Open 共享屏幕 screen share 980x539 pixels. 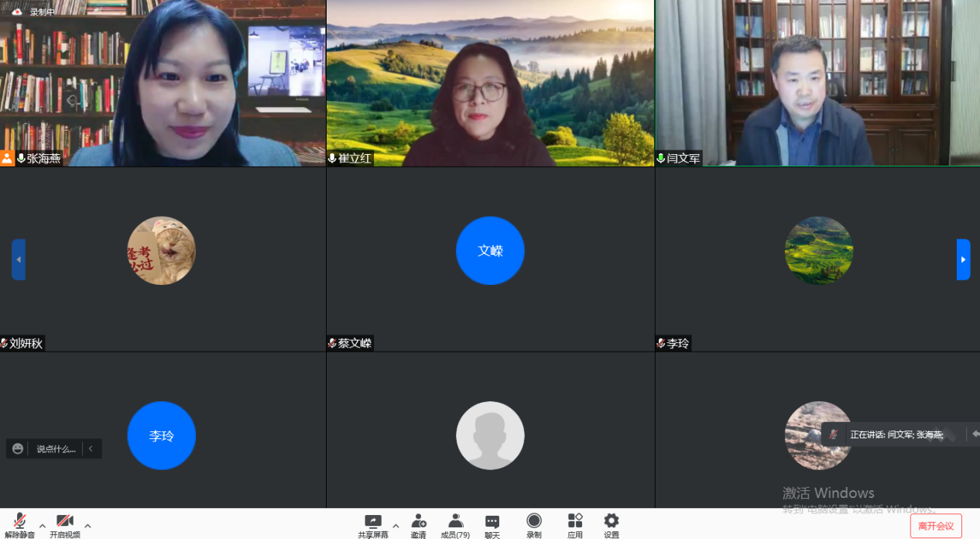[373, 524]
